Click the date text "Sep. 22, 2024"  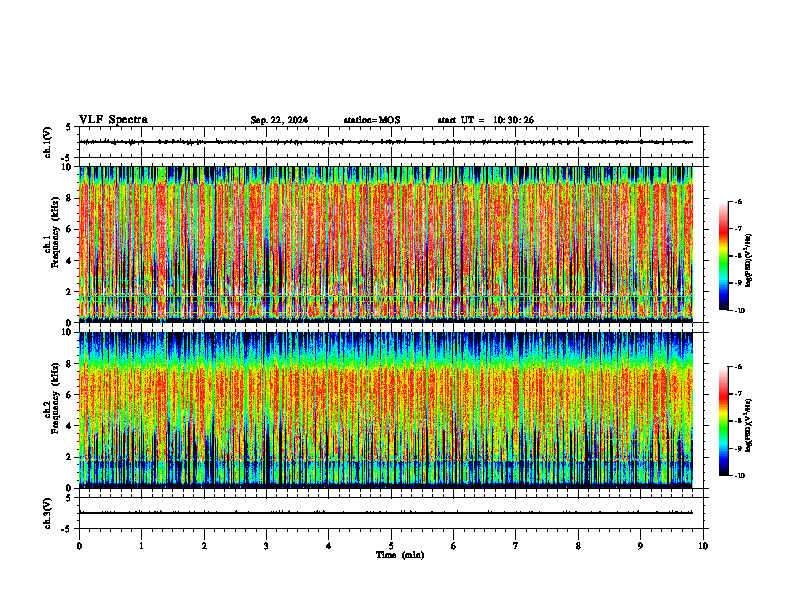coord(279,120)
